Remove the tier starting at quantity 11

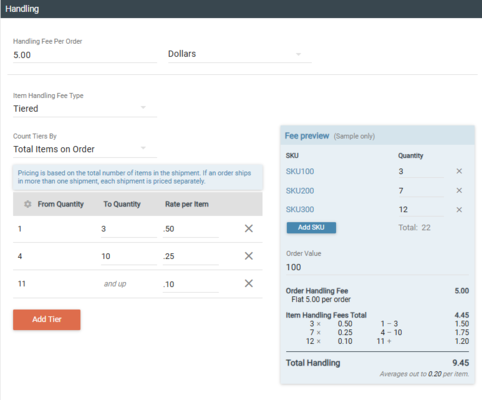[x=249, y=283]
